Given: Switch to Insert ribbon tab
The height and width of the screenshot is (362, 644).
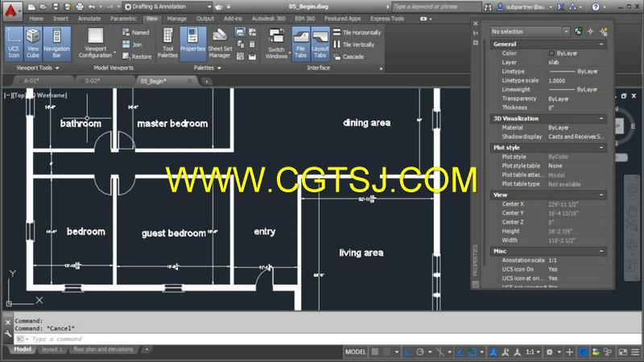Looking at the screenshot, I should [60, 19].
